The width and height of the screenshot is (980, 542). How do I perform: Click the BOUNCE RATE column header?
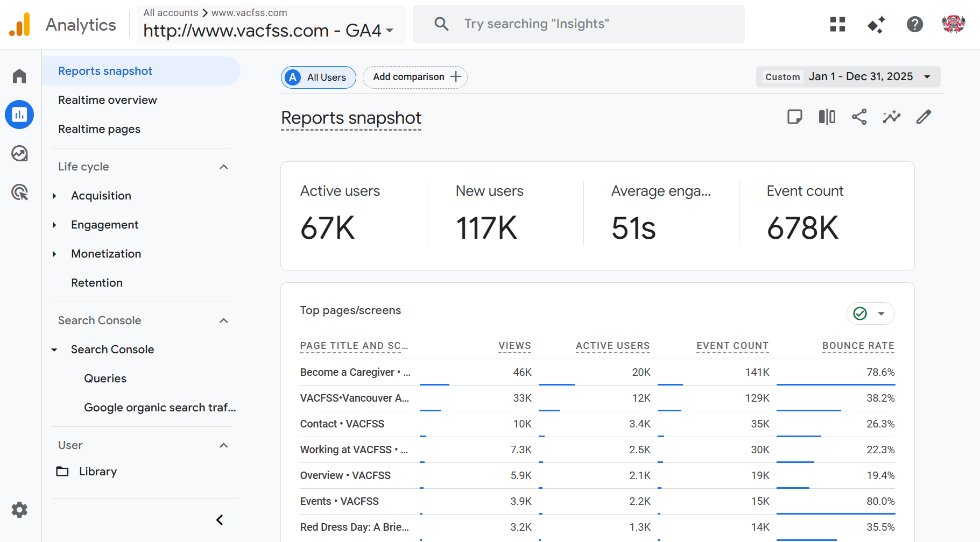click(x=858, y=346)
